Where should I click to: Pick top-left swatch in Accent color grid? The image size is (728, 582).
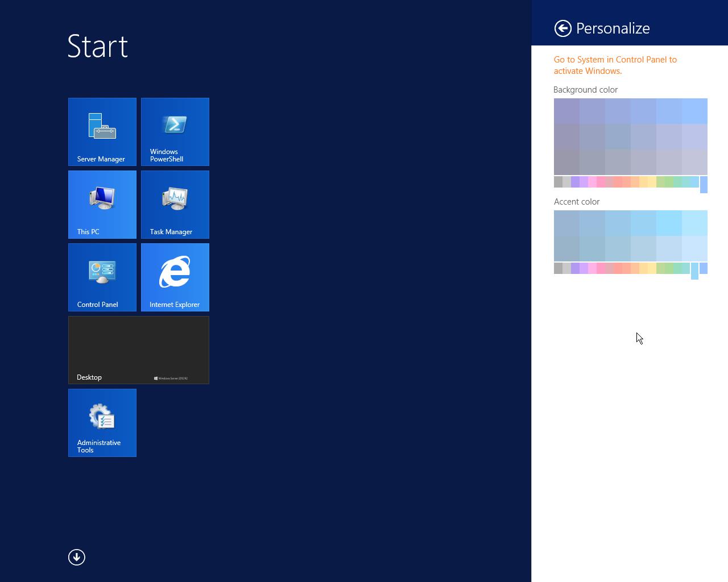click(x=566, y=223)
